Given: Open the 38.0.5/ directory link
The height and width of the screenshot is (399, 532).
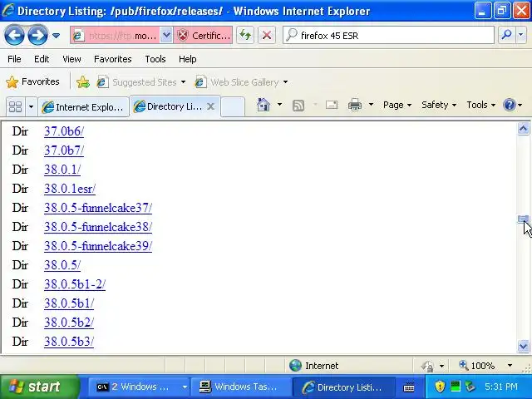Looking at the screenshot, I should (62, 265).
